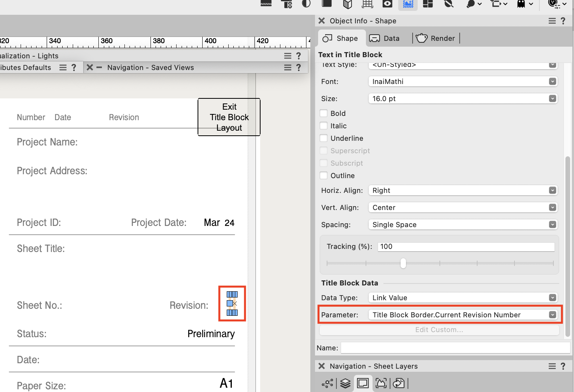Open the Spacing dropdown set to Single Space

pos(463,224)
